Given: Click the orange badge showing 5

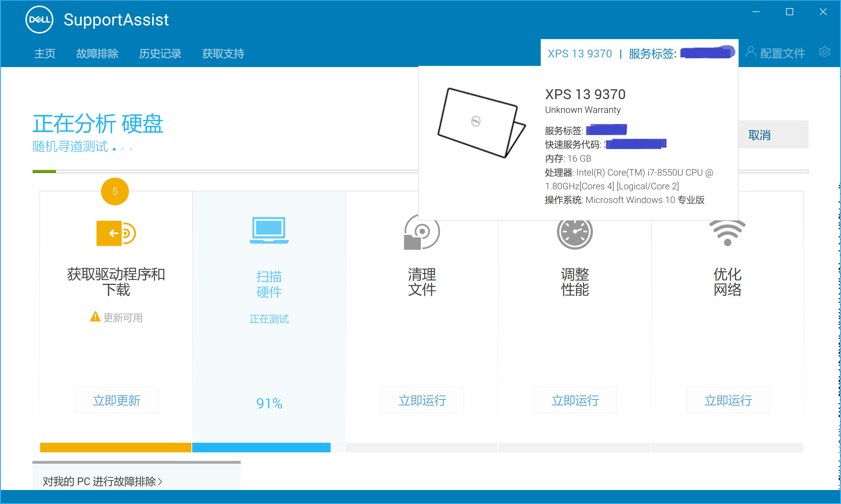Looking at the screenshot, I should click(115, 192).
